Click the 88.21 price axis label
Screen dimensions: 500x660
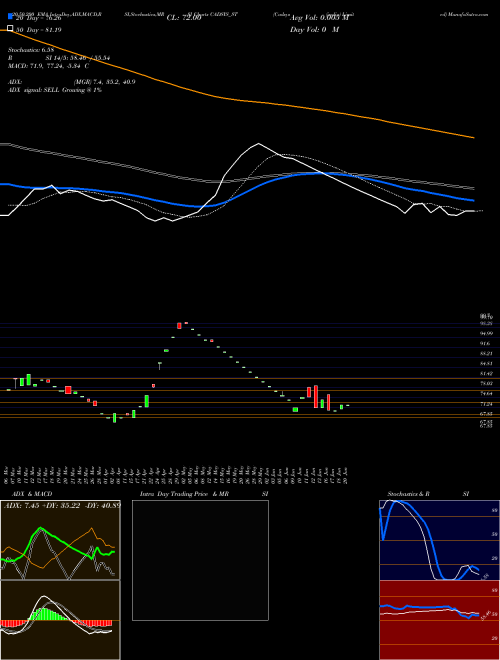pyautogui.click(x=487, y=354)
